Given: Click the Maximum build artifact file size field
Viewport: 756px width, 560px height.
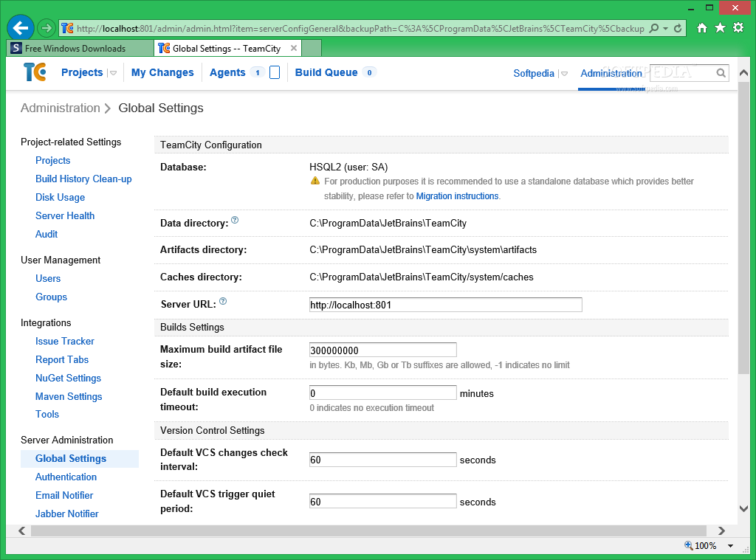Looking at the screenshot, I should click(x=383, y=350).
